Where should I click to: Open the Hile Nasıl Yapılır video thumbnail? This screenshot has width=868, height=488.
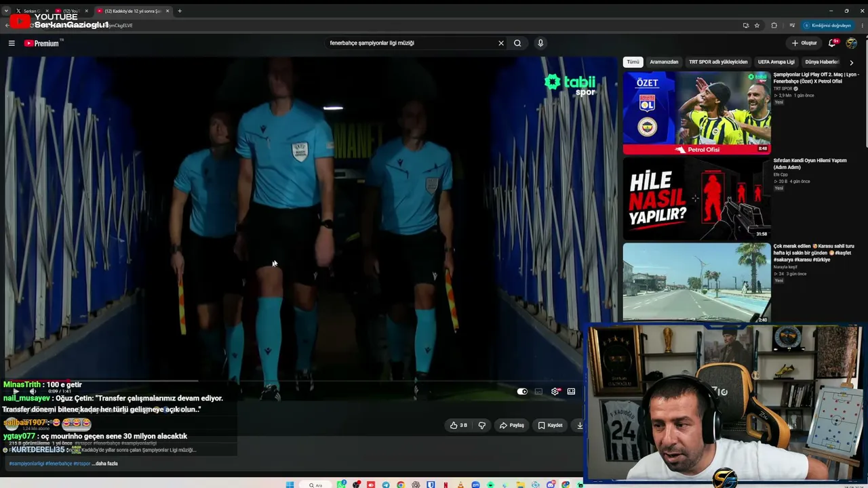click(x=696, y=199)
